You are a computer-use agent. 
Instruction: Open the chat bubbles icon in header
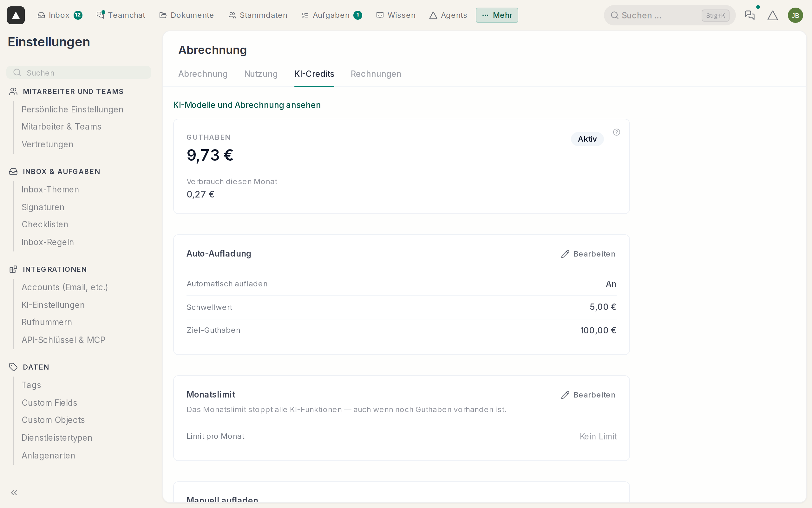coord(750,15)
